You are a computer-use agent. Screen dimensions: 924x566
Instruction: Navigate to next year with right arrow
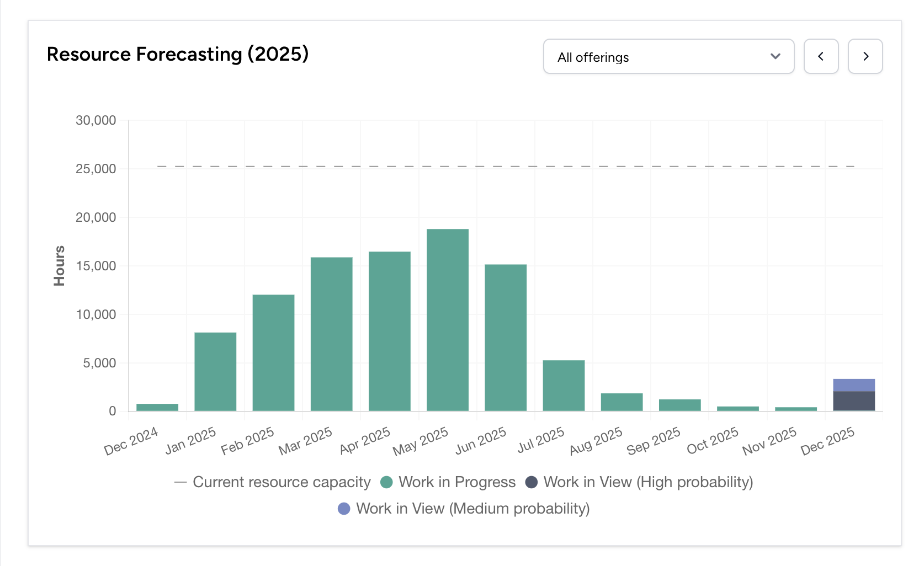[x=865, y=56]
